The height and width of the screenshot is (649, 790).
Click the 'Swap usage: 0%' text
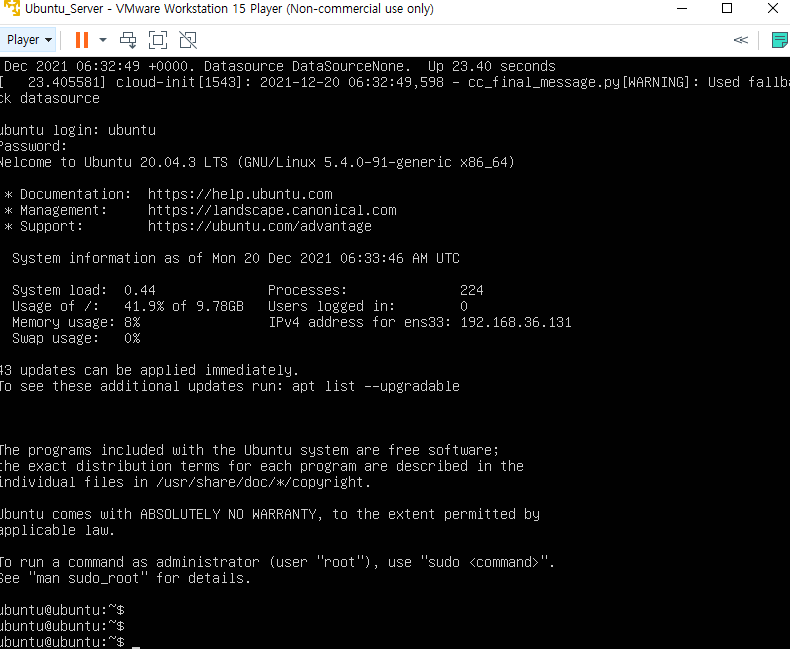click(x=76, y=338)
